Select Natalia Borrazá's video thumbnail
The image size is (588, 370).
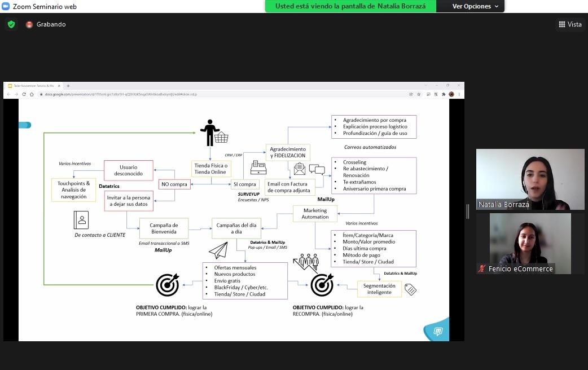(x=530, y=179)
